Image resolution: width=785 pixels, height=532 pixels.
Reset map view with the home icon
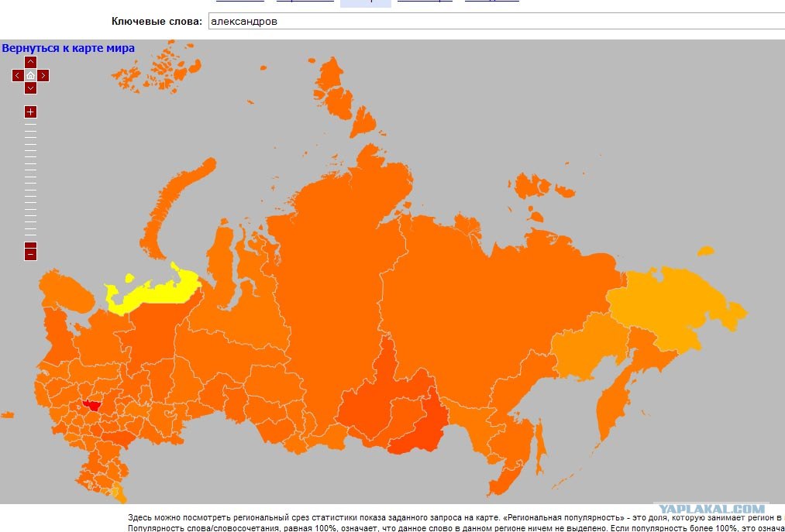pos(30,76)
